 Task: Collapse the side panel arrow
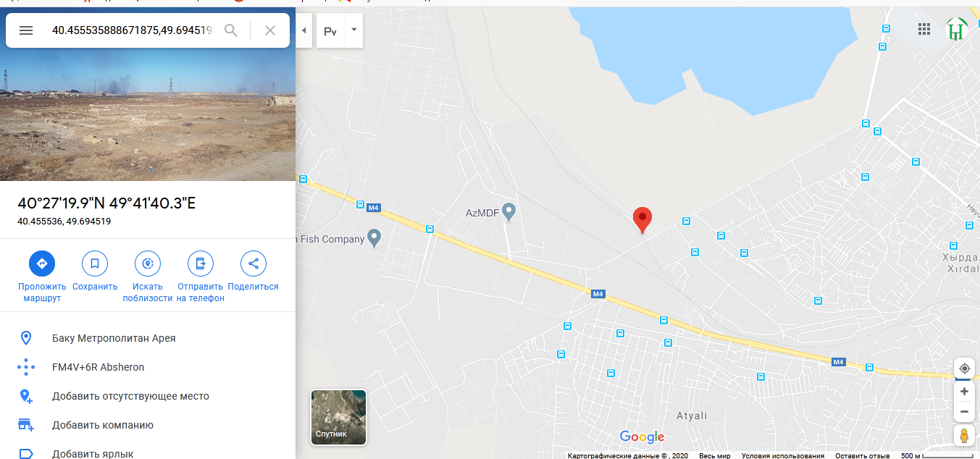[303, 30]
